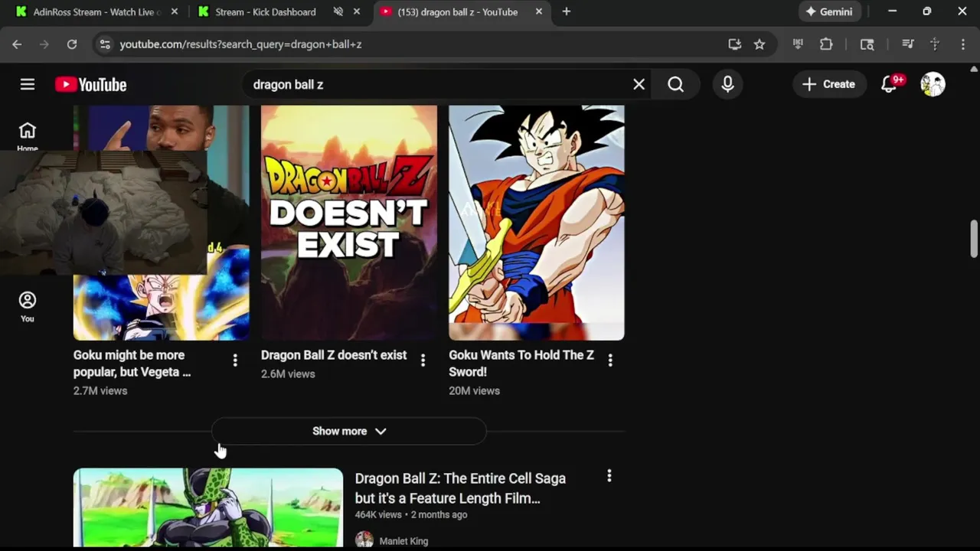This screenshot has height=551, width=980.
Task: Open options for 'Dragon Ball Z doesn't exist'
Action: pyautogui.click(x=423, y=360)
